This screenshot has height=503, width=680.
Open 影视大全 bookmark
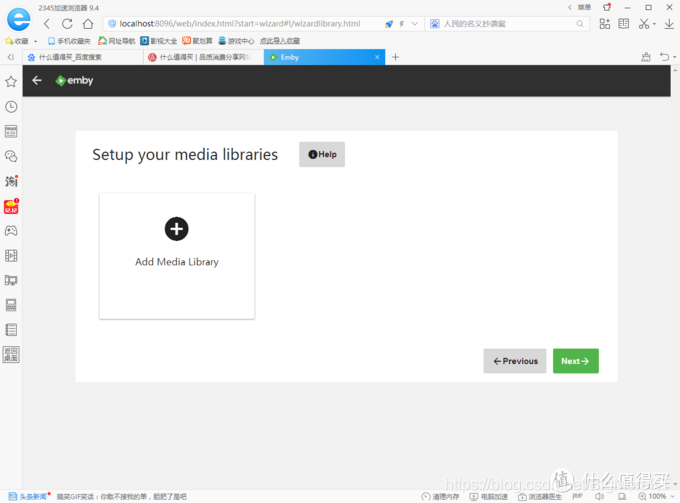159,41
